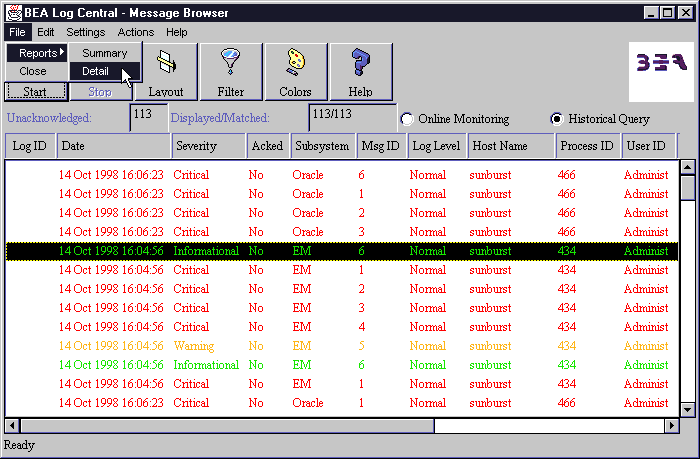Click the Help question mark icon
The width and height of the screenshot is (700, 459).
coord(361,71)
